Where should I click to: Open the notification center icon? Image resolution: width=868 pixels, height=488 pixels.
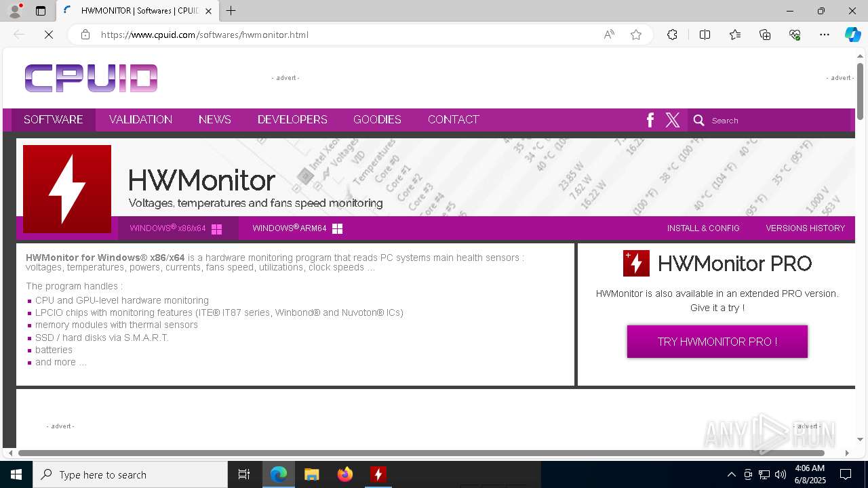(846, 474)
